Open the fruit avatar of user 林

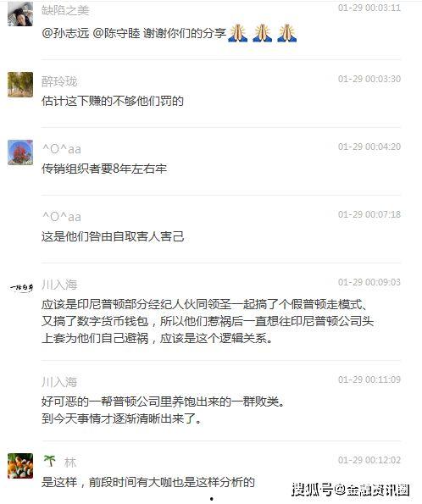20,466
